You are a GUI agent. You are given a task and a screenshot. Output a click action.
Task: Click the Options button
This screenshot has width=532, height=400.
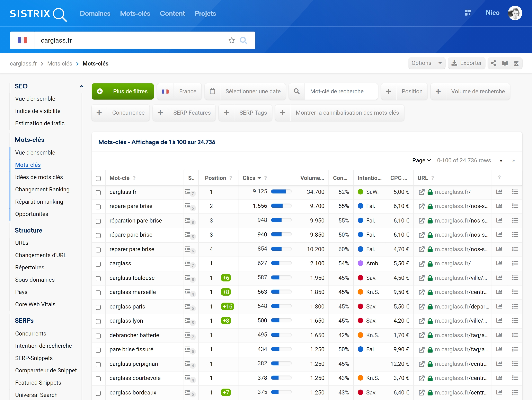421,63
